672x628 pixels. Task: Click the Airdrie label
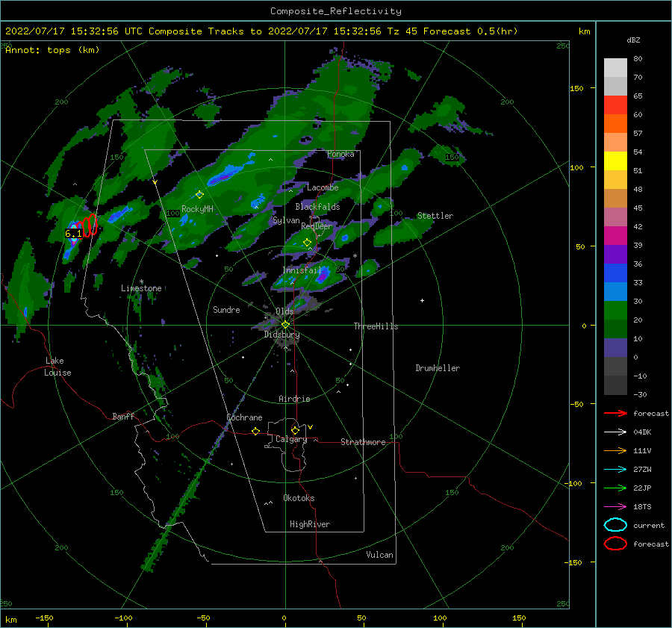coord(294,399)
